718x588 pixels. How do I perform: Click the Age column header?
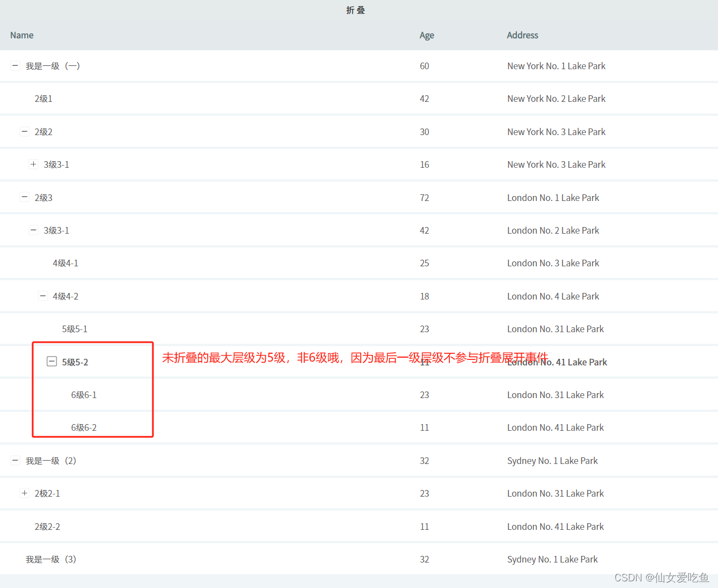pyautogui.click(x=427, y=35)
